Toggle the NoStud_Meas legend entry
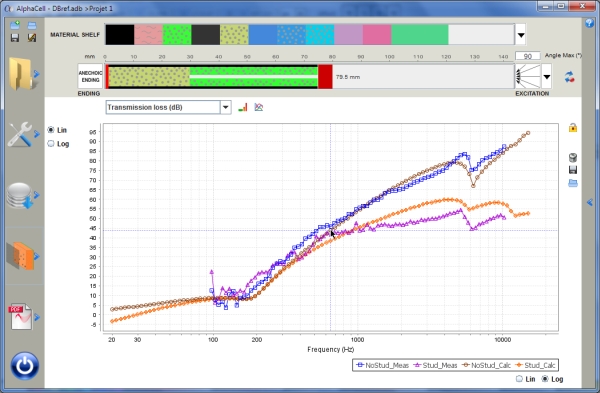The height and width of the screenshot is (393, 600). click(x=382, y=365)
